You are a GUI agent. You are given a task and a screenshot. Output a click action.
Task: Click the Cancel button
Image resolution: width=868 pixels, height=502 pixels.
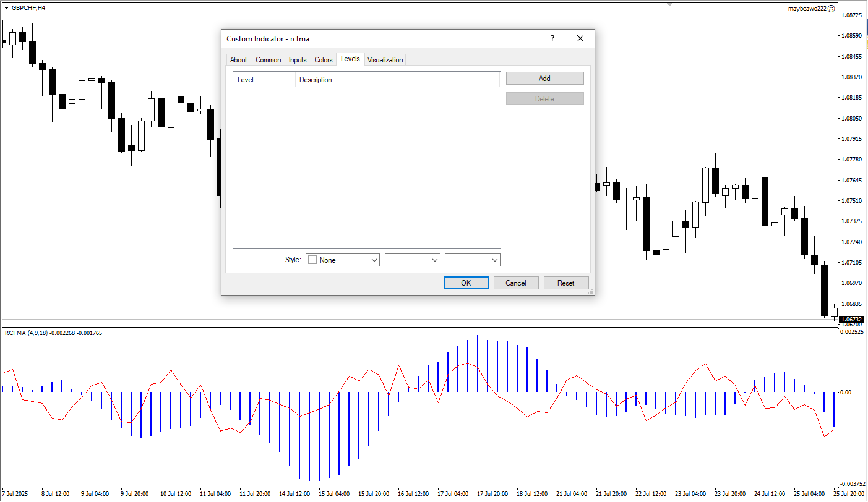515,283
